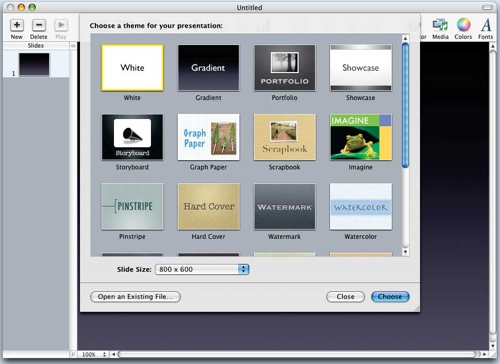Screen dimensions: 500x364
Task: Pick the Showcase theme thumbnail
Action: (361, 68)
